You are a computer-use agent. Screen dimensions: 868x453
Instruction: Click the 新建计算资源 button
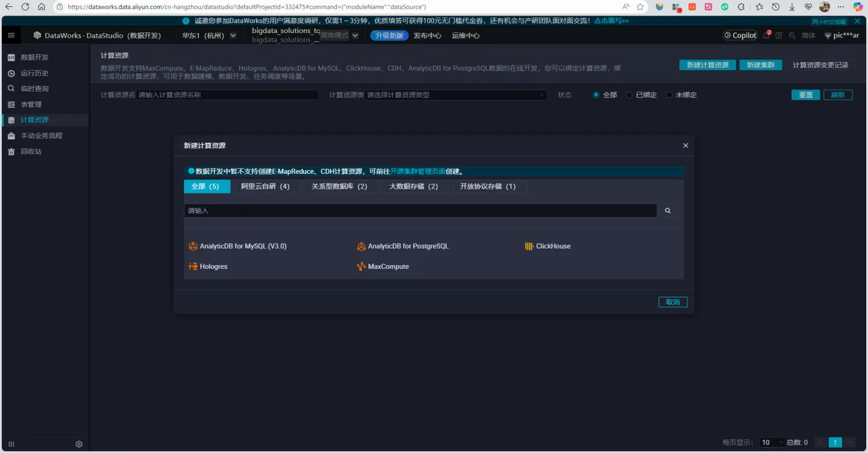[707, 65]
